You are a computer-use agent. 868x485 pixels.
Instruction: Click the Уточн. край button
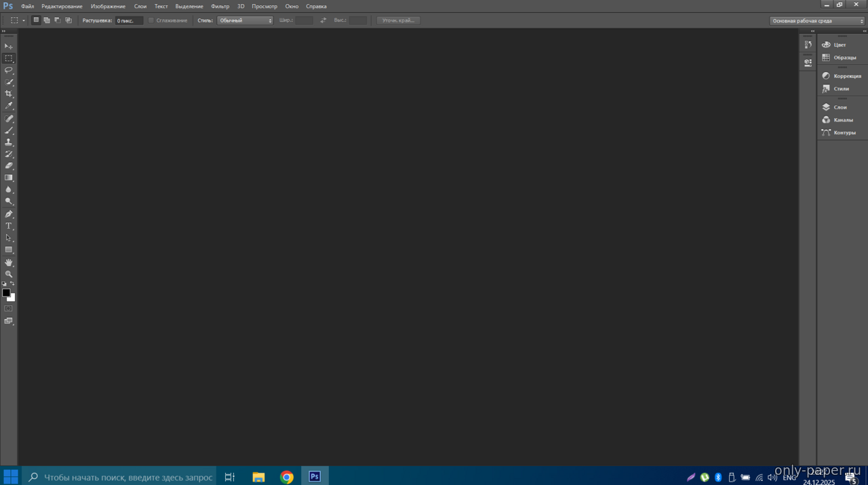coord(398,20)
